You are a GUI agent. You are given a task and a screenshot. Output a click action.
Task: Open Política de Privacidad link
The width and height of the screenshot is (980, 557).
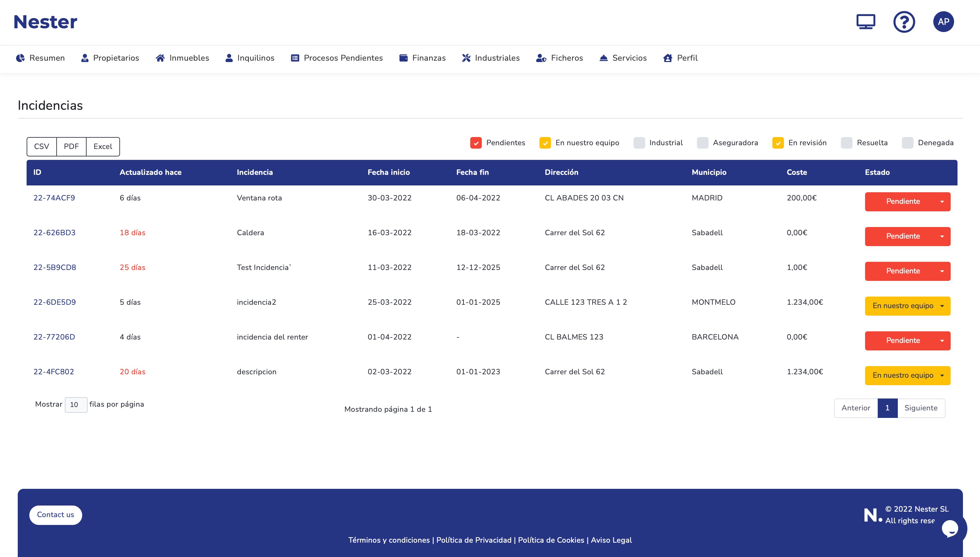[474, 540]
